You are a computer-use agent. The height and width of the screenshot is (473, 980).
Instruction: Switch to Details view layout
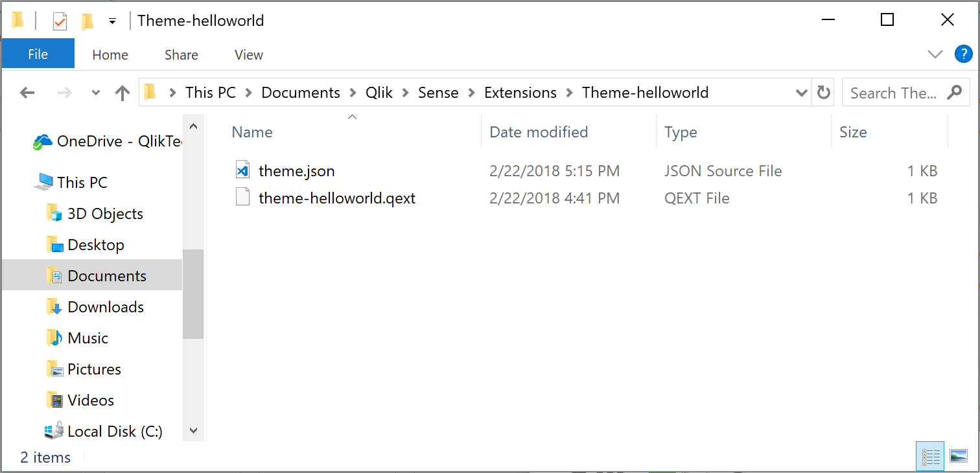click(930, 457)
